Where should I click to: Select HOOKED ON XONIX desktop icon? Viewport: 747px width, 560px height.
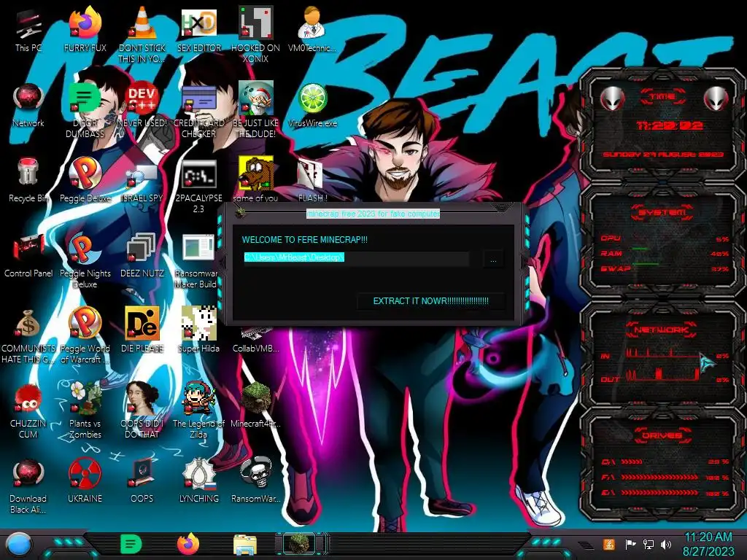[x=256, y=36]
